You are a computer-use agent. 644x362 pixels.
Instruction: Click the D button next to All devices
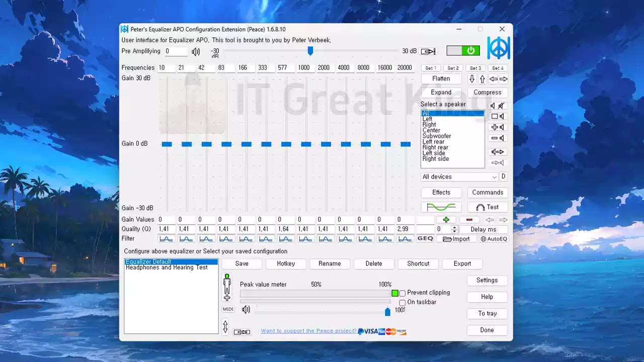tap(503, 176)
